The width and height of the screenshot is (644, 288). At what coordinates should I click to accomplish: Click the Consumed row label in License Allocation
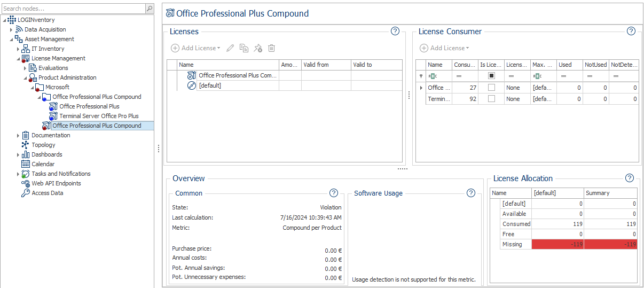click(516, 224)
